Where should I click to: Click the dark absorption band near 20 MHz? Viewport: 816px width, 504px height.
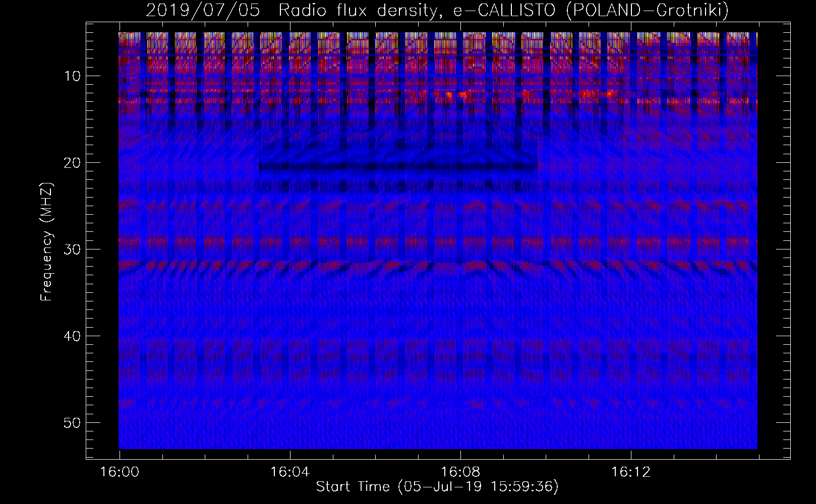click(397, 167)
